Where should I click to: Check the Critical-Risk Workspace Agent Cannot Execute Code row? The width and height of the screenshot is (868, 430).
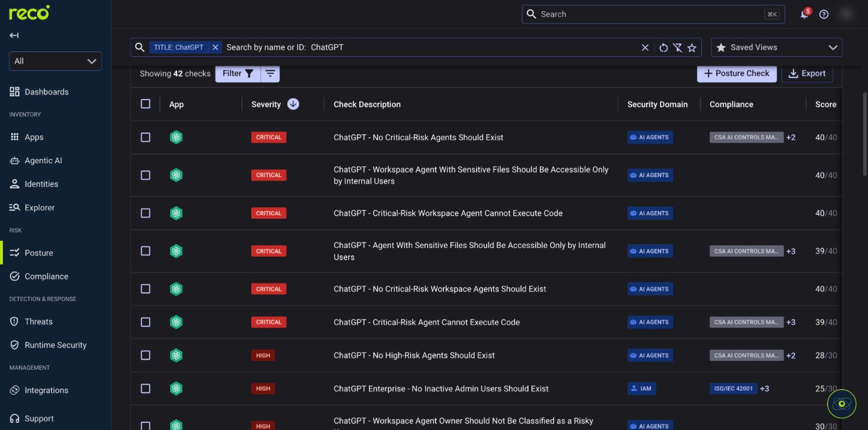click(146, 213)
